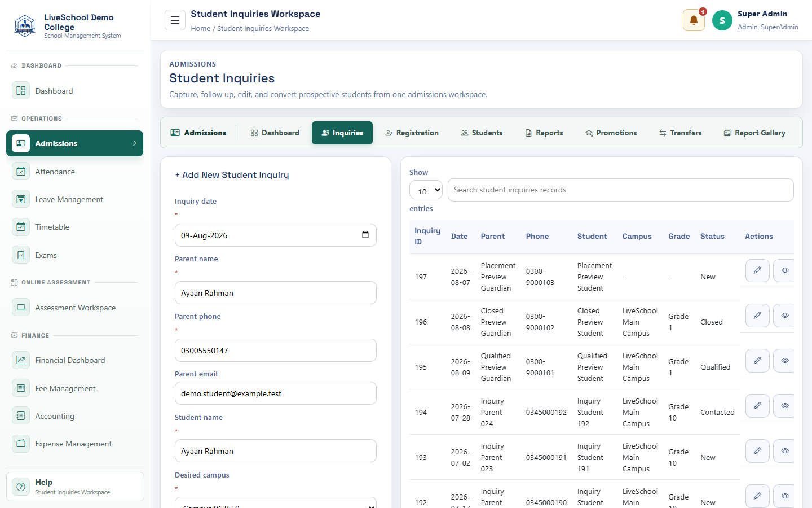View inquiry 197 with eye icon

(784, 270)
